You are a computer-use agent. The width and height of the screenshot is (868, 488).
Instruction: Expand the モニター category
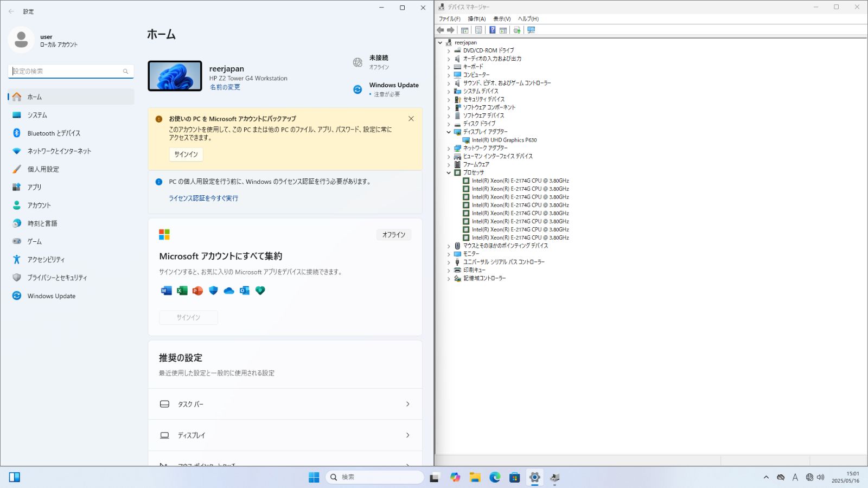click(449, 254)
